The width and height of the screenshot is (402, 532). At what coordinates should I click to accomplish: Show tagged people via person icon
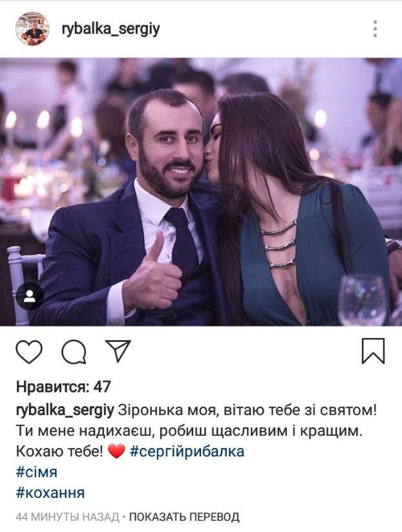[x=30, y=296]
